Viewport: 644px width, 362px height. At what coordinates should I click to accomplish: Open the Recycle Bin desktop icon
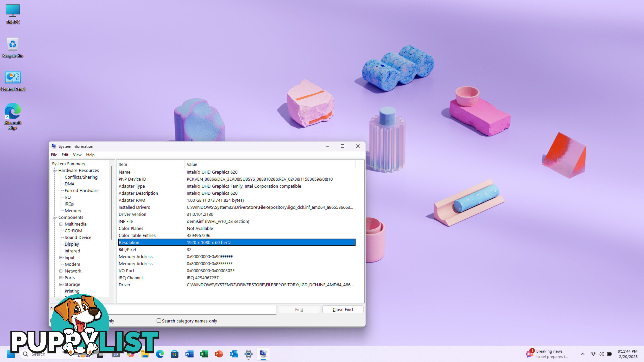click(13, 47)
